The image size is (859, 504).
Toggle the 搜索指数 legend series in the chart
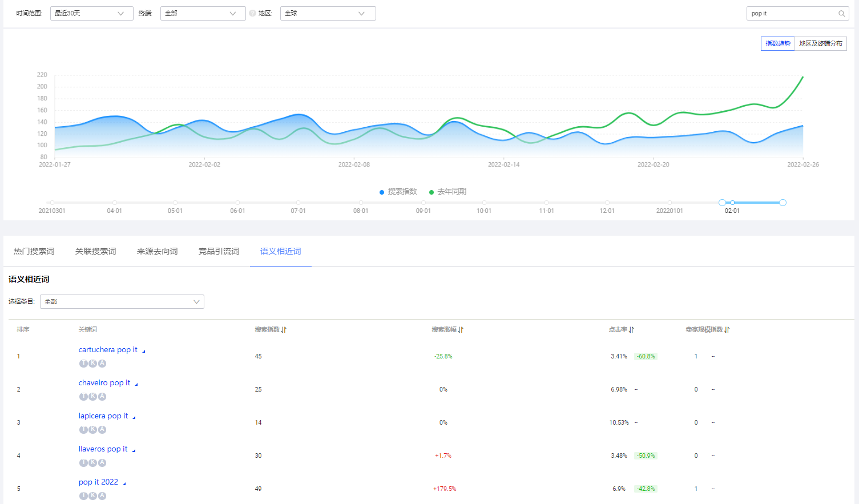click(x=398, y=192)
